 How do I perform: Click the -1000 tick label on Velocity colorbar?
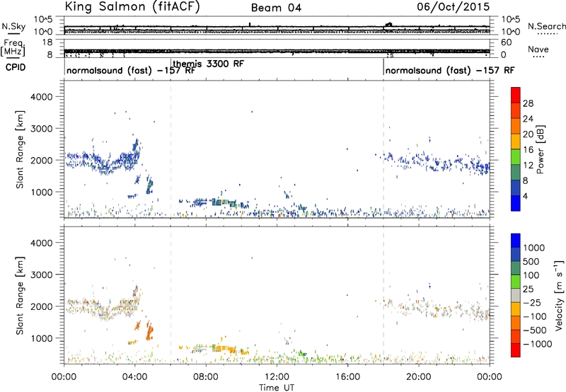[538, 344]
